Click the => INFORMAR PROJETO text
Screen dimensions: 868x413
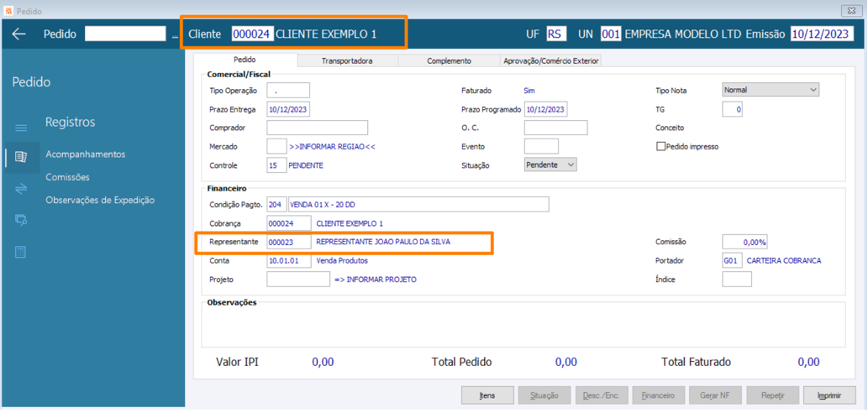(376, 280)
